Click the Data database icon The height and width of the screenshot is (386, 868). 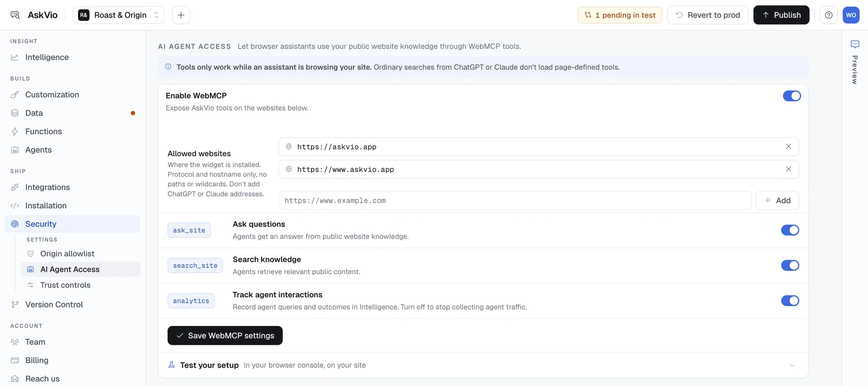click(15, 113)
